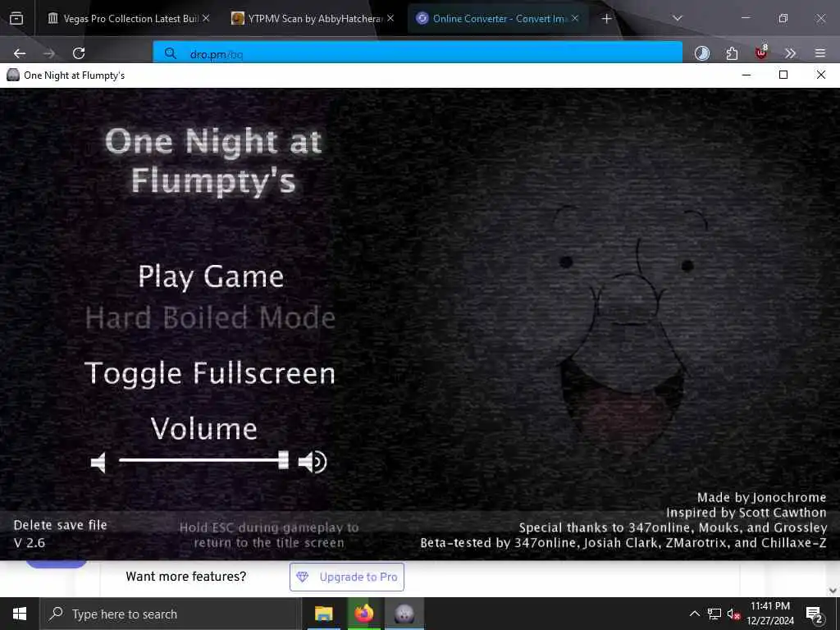Click One Night at Flumpty's window icon
840x630 pixels.
pos(13,75)
